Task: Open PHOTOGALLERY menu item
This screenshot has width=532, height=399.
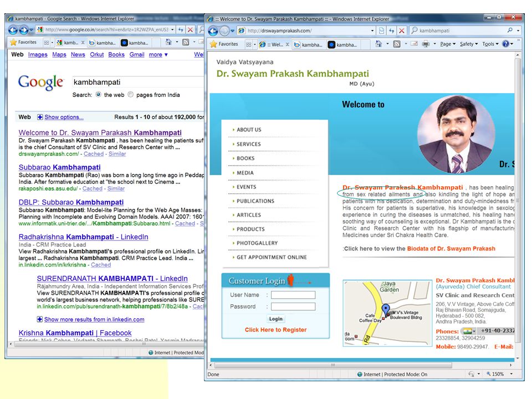Action: pos(257,243)
